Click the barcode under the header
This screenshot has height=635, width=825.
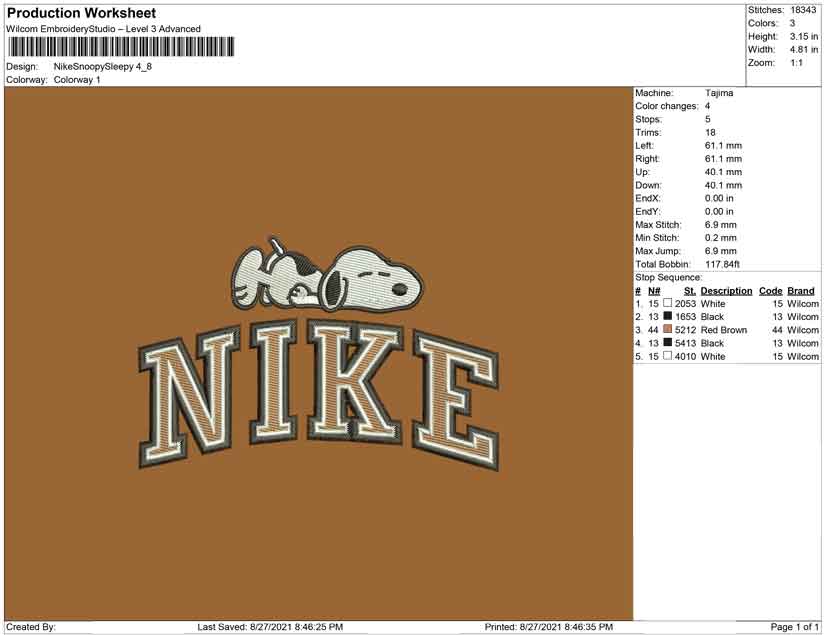pos(120,47)
